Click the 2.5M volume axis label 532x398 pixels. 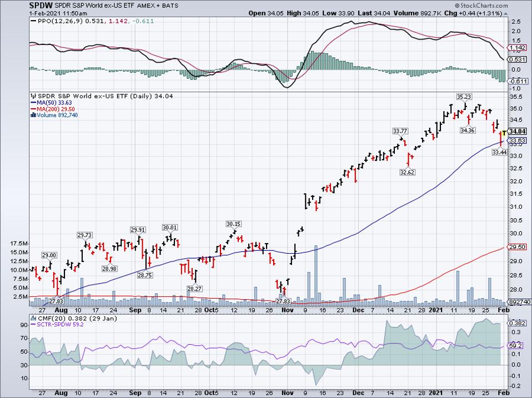coord(21,296)
